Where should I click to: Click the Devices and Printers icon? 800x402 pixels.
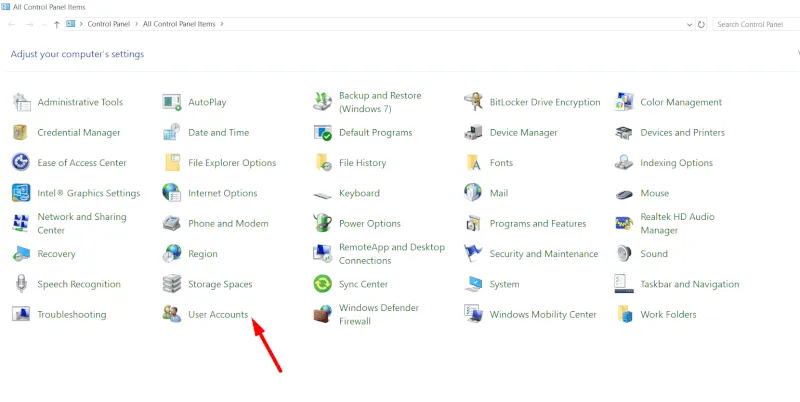point(624,133)
